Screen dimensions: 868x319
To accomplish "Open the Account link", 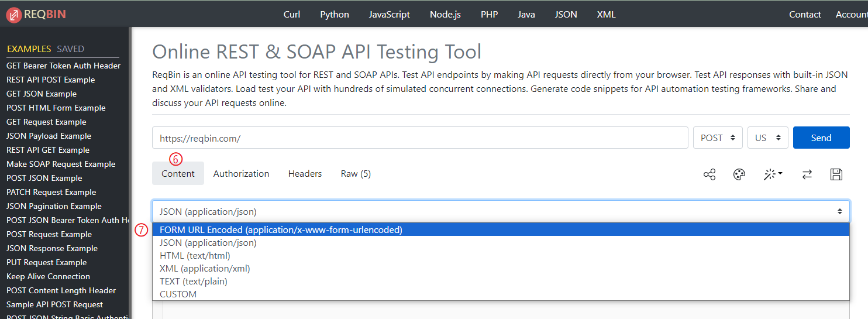I will pyautogui.click(x=852, y=15).
